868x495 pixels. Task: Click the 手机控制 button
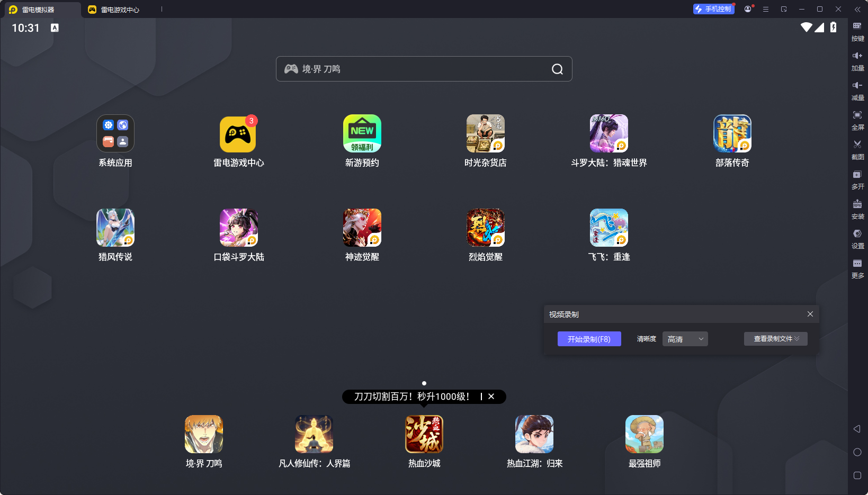coord(714,9)
